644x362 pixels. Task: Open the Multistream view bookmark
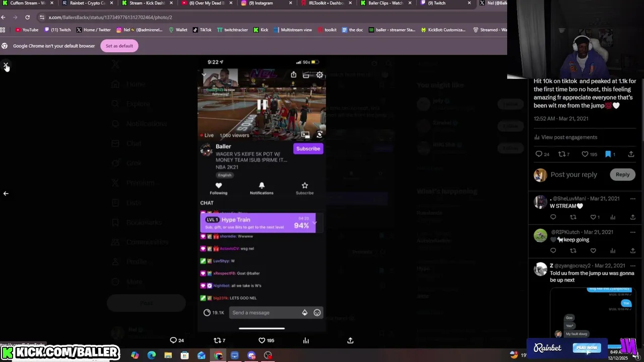(293, 30)
